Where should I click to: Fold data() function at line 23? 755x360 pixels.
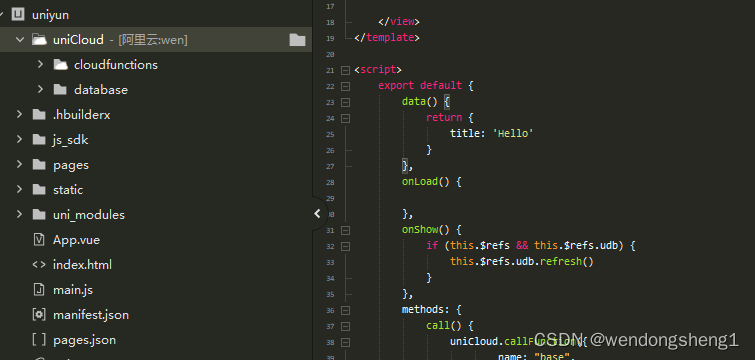pos(345,102)
